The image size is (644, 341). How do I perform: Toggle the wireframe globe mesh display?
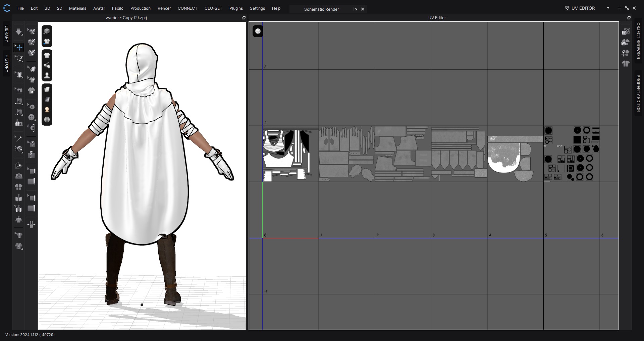click(x=47, y=120)
